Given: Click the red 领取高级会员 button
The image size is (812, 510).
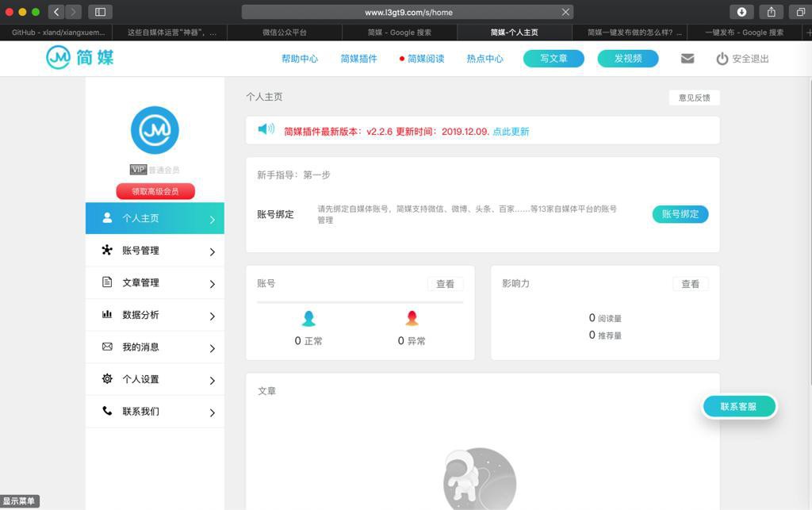Looking at the screenshot, I should pyautogui.click(x=155, y=191).
